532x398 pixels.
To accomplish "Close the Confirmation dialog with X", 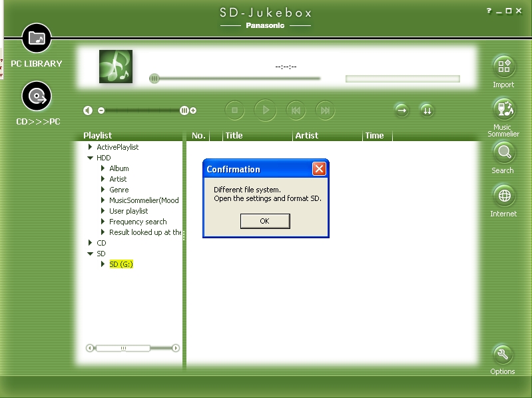I will pyautogui.click(x=319, y=169).
